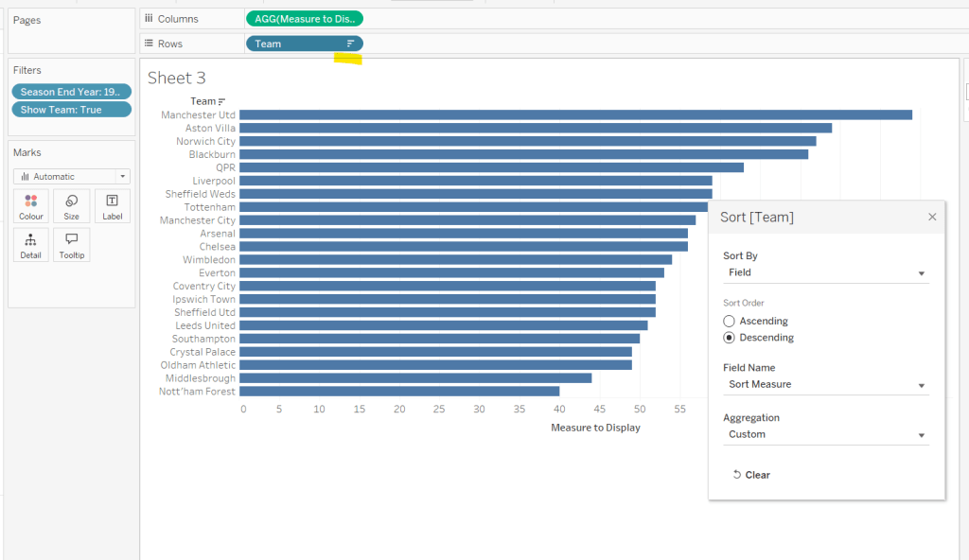Expand the Field Name Sort Measure dropdown
Viewport: 969px width, 560px height.
tap(825, 385)
